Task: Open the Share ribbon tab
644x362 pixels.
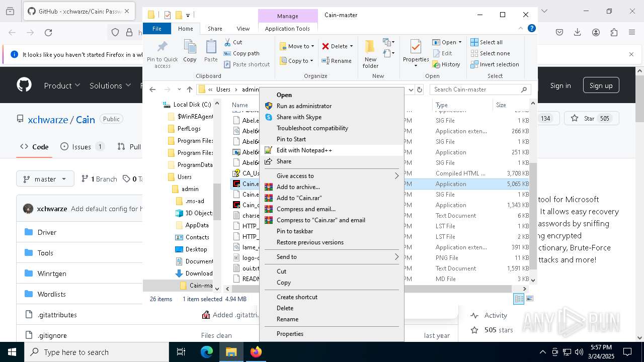Action: point(215,29)
